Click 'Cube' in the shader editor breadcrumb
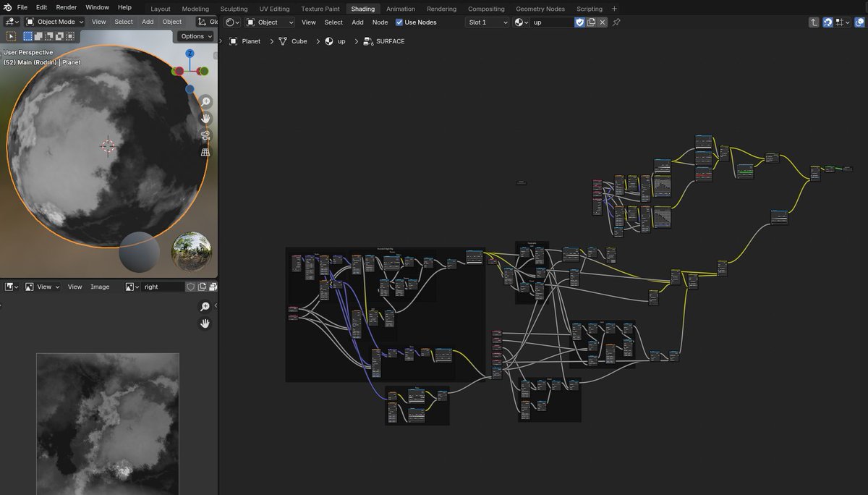The height and width of the screenshot is (495, 868). [300, 41]
